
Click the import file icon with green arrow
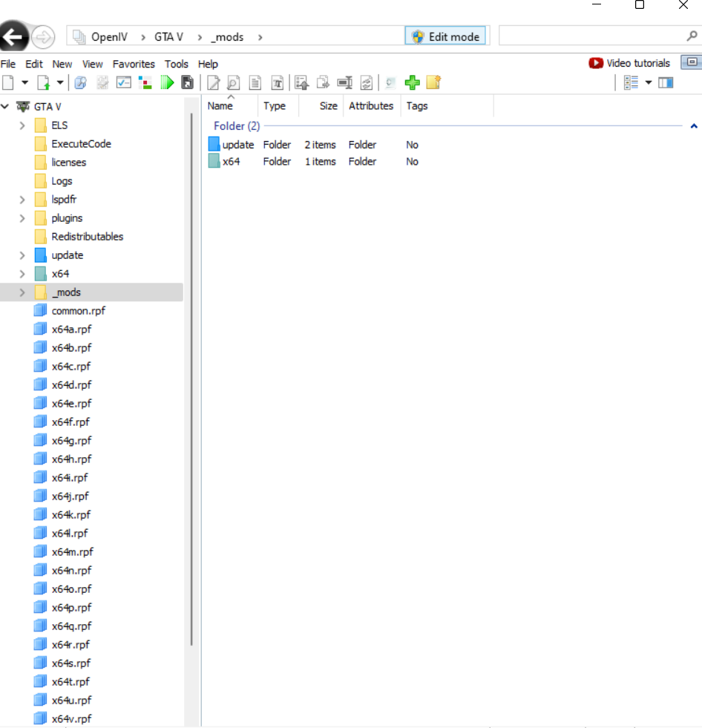point(44,82)
